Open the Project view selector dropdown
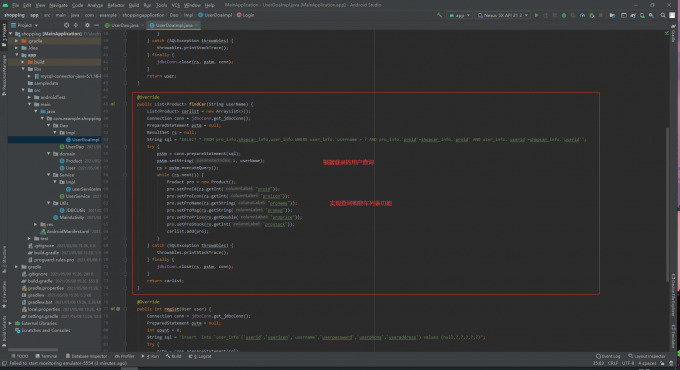 click(25, 25)
